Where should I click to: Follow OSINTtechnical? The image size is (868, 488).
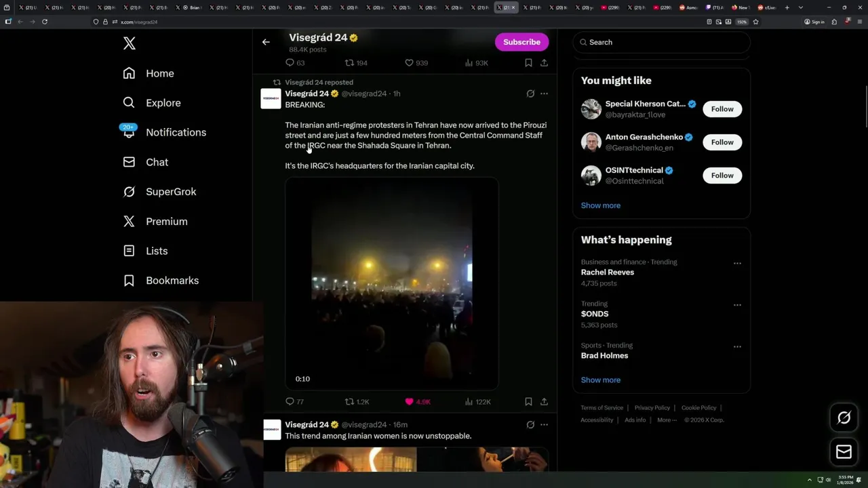(x=722, y=176)
